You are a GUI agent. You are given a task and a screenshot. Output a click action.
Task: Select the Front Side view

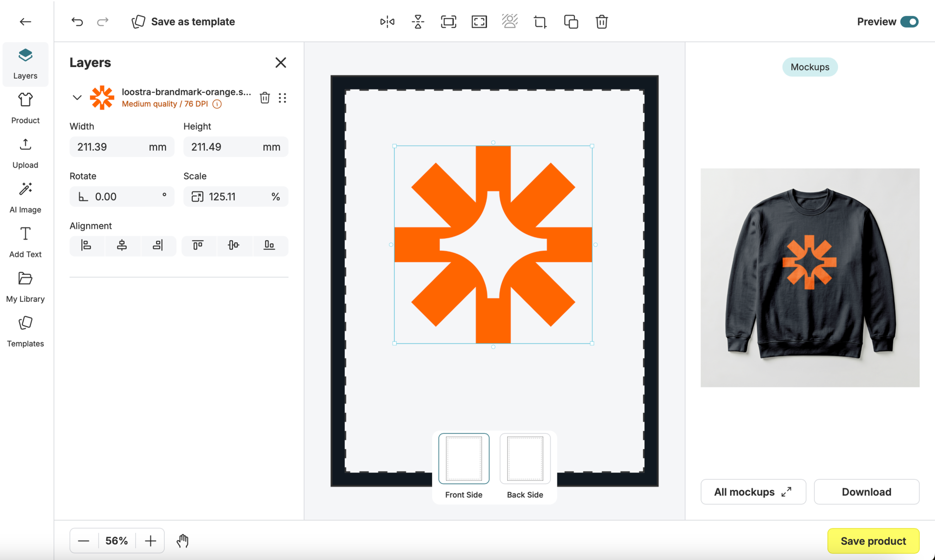click(x=464, y=459)
